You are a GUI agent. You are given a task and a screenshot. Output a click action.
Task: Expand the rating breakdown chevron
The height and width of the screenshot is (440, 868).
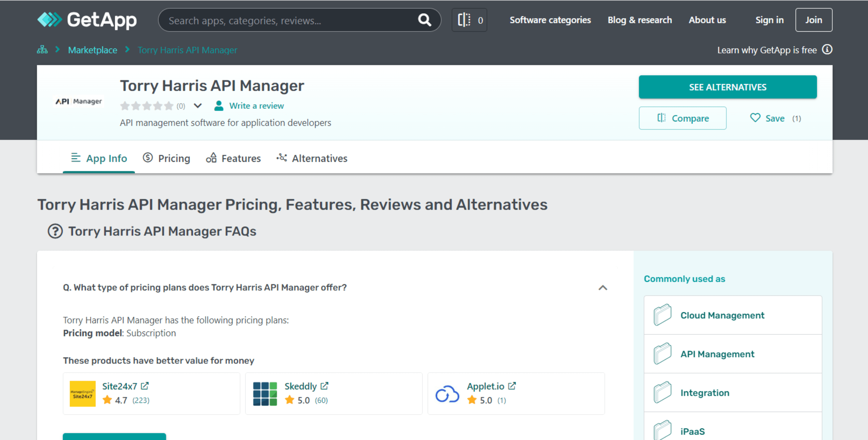(198, 106)
